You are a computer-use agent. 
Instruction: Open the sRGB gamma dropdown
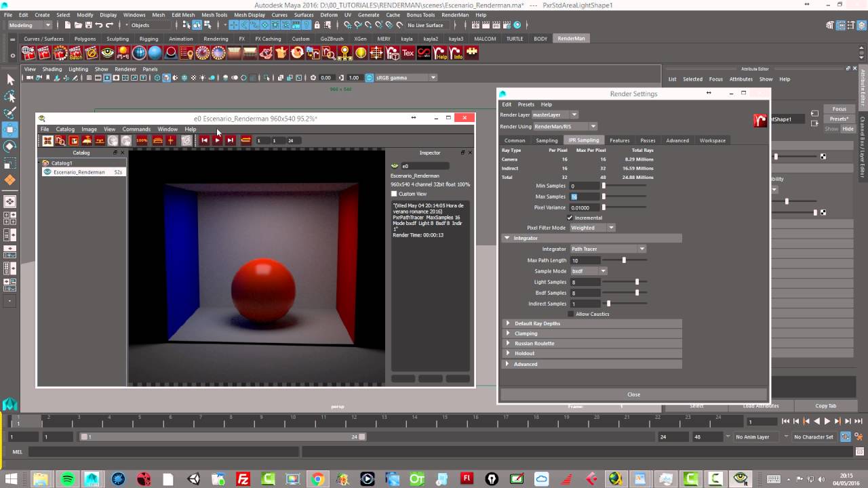pyautogui.click(x=406, y=77)
